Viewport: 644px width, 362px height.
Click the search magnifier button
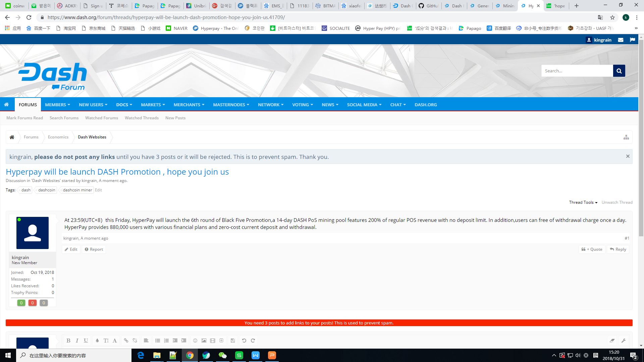click(619, 71)
